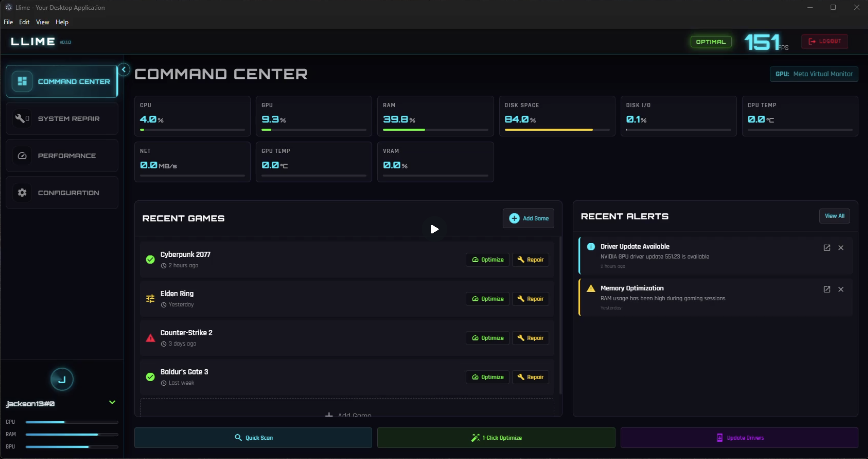This screenshot has height=459, width=868.
Task: Click the edit icon on Driver Update Available alert
Action: [827, 248]
